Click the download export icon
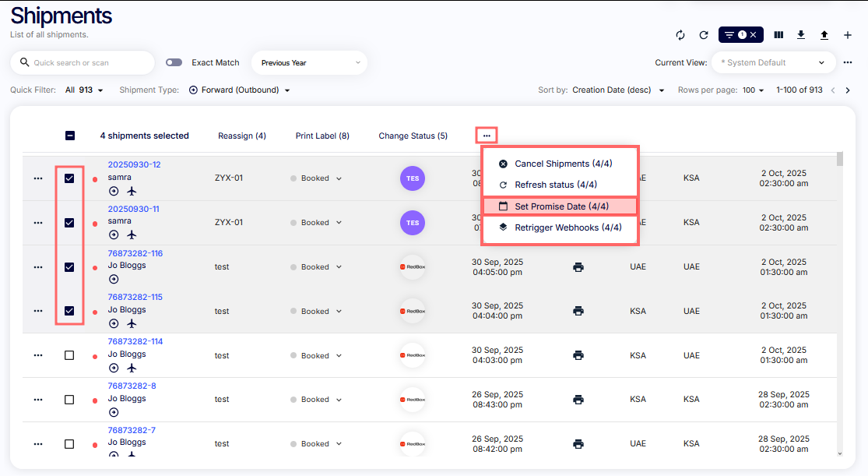 [x=801, y=35]
